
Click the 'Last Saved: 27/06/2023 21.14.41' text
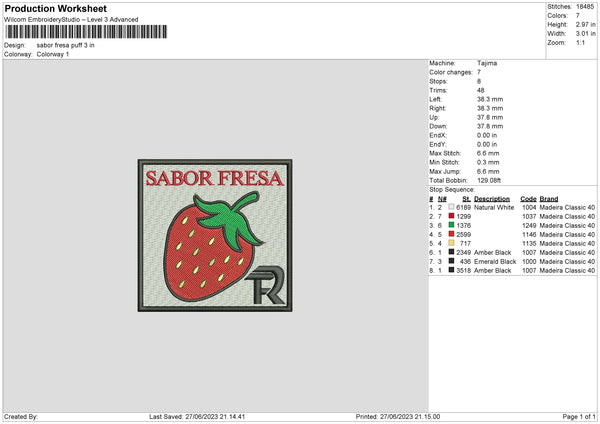(x=197, y=417)
